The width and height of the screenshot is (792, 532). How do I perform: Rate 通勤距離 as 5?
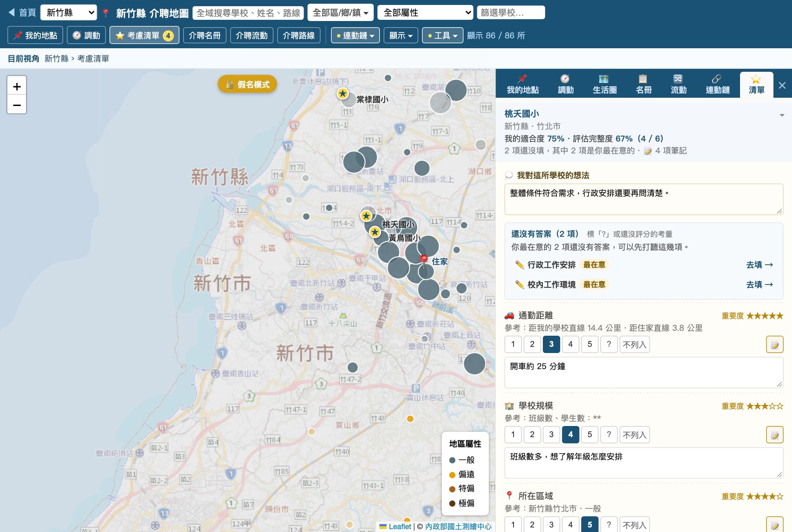point(589,344)
